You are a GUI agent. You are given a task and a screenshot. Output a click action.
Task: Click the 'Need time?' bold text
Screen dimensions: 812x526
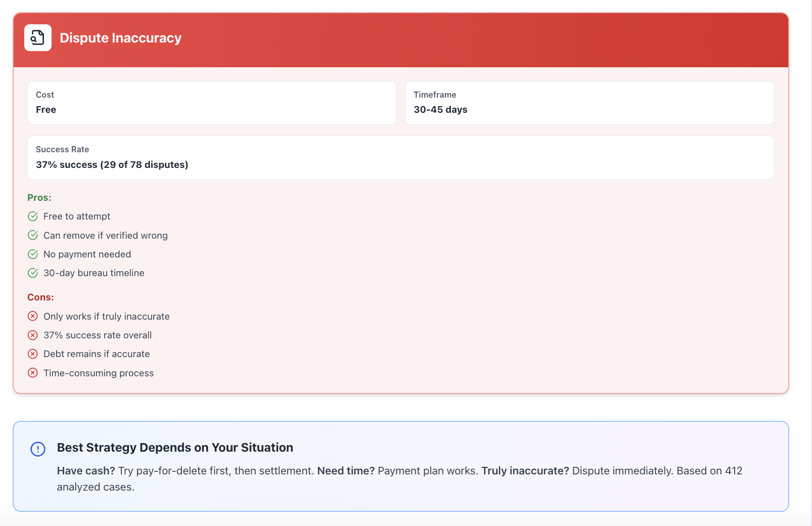[x=346, y=471]
